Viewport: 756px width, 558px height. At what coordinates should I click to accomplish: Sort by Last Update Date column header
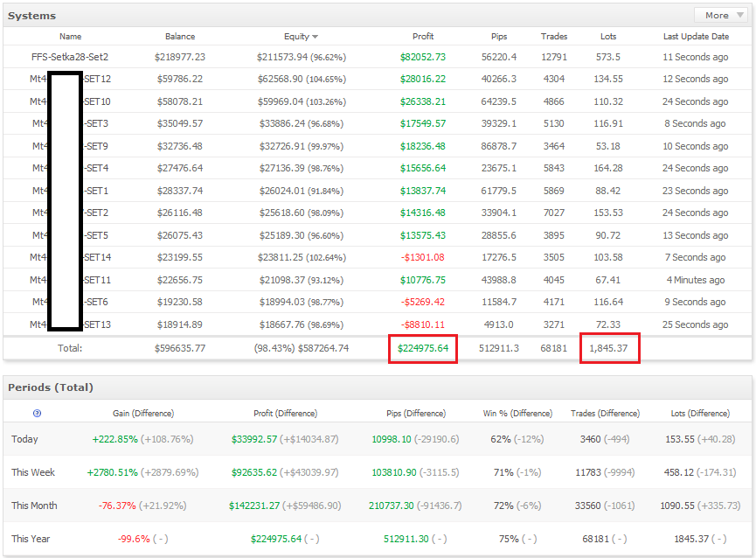click(696, 37)
